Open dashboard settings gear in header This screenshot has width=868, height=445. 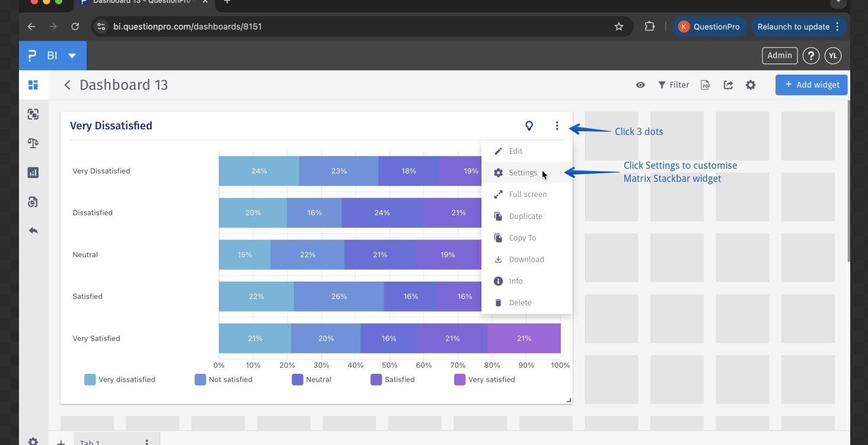point(751,85)
